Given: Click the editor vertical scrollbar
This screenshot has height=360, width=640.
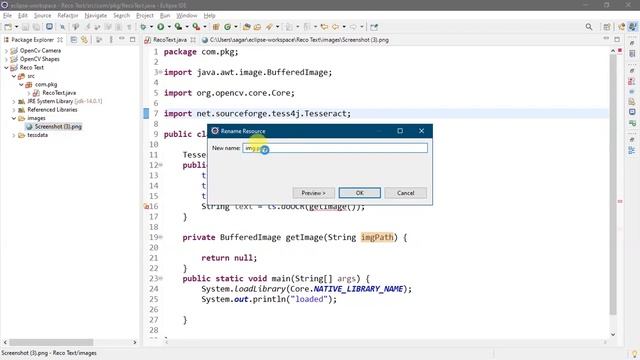Looking at the screenshot, I should point(613,184).
